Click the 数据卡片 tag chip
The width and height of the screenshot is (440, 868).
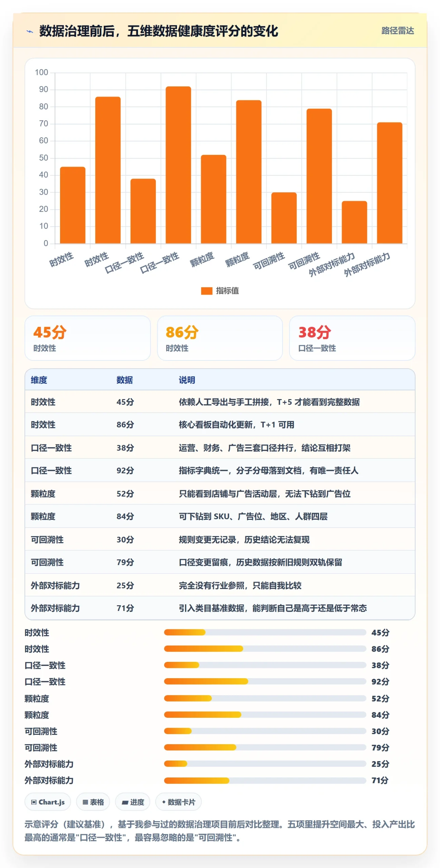[178, 802]
